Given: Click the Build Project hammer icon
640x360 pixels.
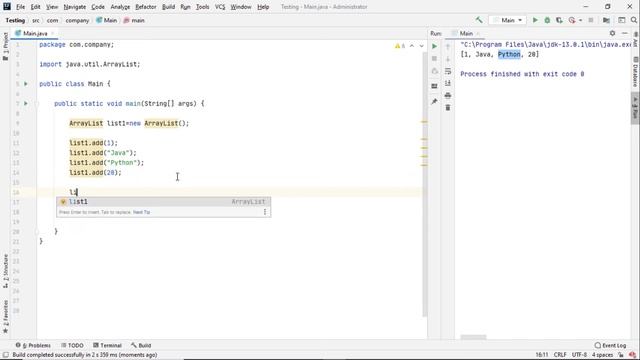Looking at the screenshot, I should click(479, 20).
